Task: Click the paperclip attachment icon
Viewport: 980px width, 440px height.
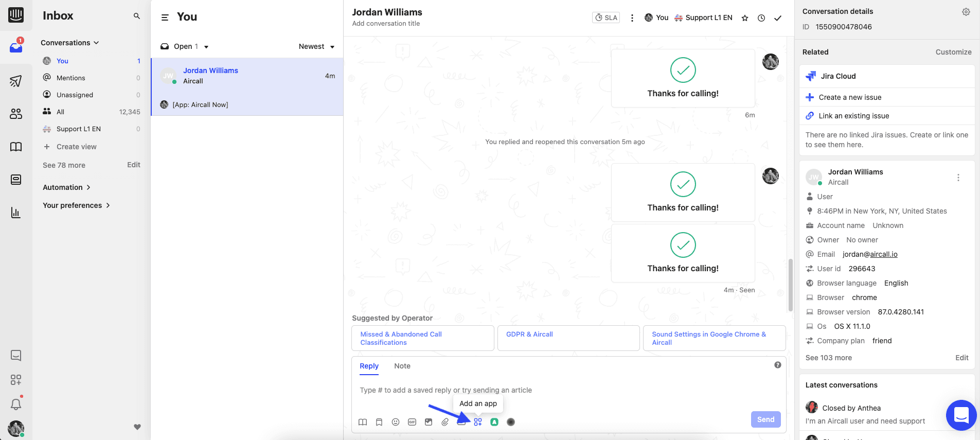Action: [x=445, y=422]
